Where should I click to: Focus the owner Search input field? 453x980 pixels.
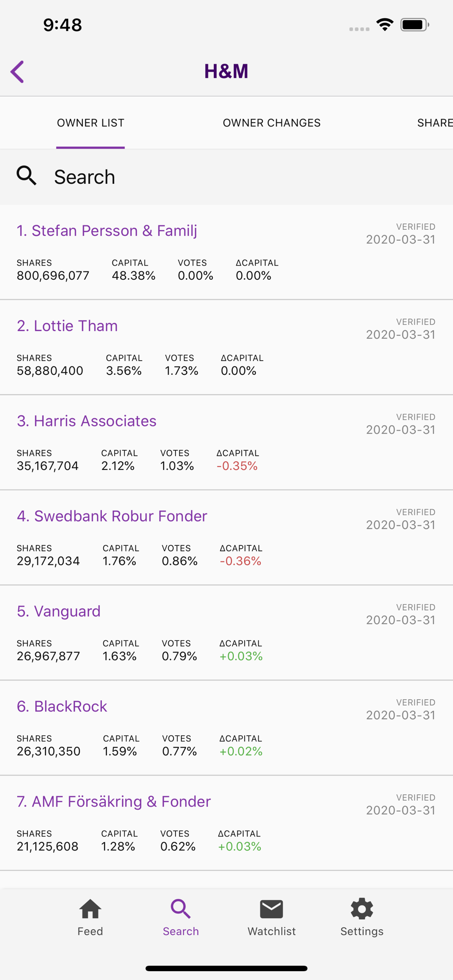point(226,177)
